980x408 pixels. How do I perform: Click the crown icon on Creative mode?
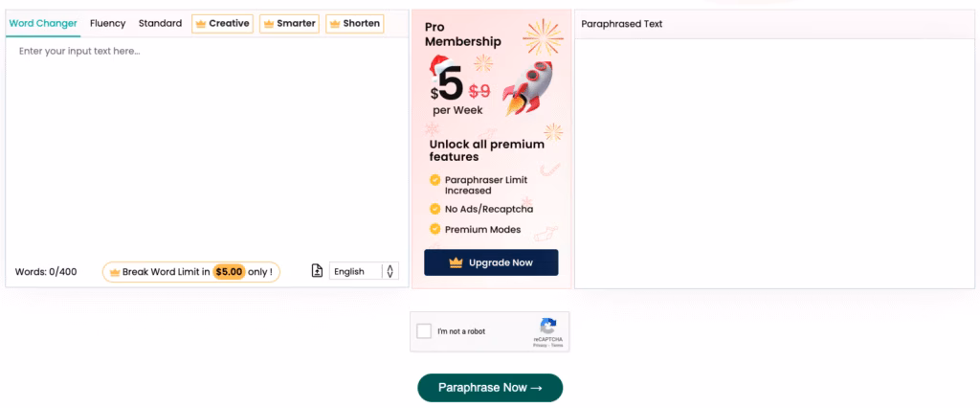click(201, 23)
